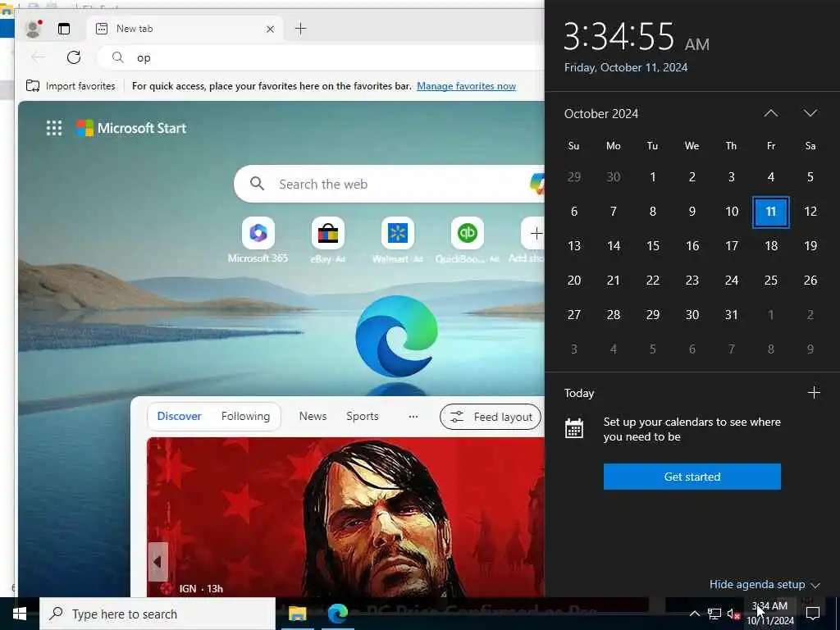Add an event with the Today plus icon
Image resolution: width=840 pixels, height=630 pixels.
click(814, 393)
